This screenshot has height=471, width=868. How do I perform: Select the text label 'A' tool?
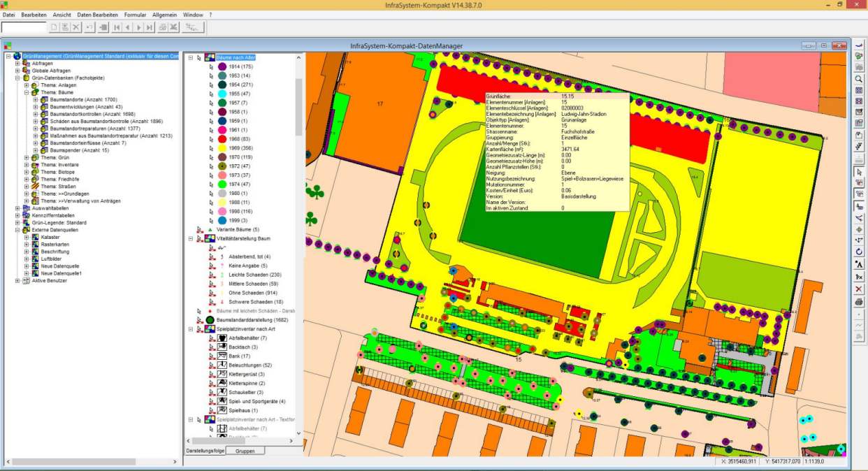859,264
